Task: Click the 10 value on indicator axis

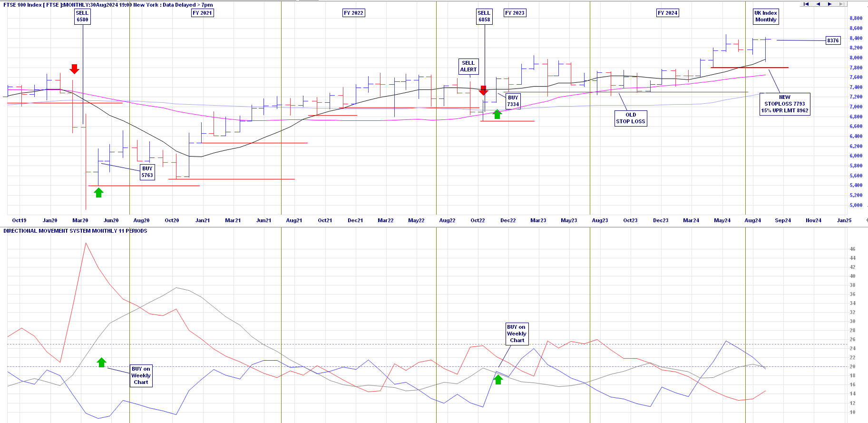Action: (852, 412)
